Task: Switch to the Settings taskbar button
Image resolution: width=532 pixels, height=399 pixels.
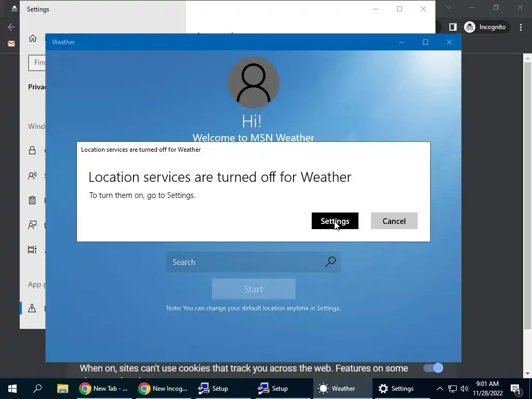Action: coord(403,389)
